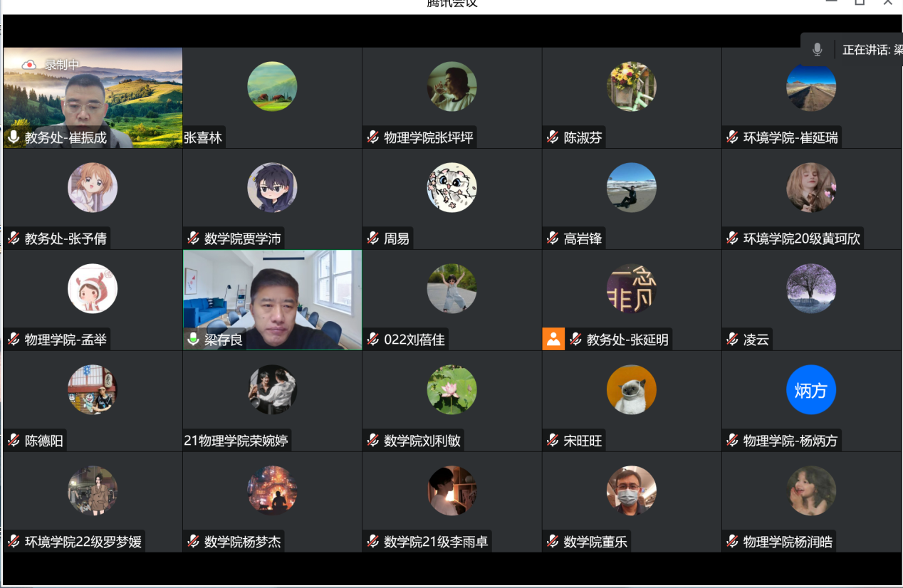The height and width of the screenshot is (588, 903).
Task: Click the orange person icon next to 教务处-张延明
Action: (x=553, y=340)
